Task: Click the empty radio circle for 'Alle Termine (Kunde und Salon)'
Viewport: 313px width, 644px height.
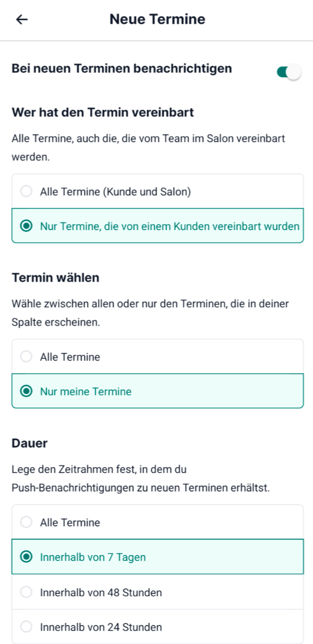Action: (x=27, y=192)
